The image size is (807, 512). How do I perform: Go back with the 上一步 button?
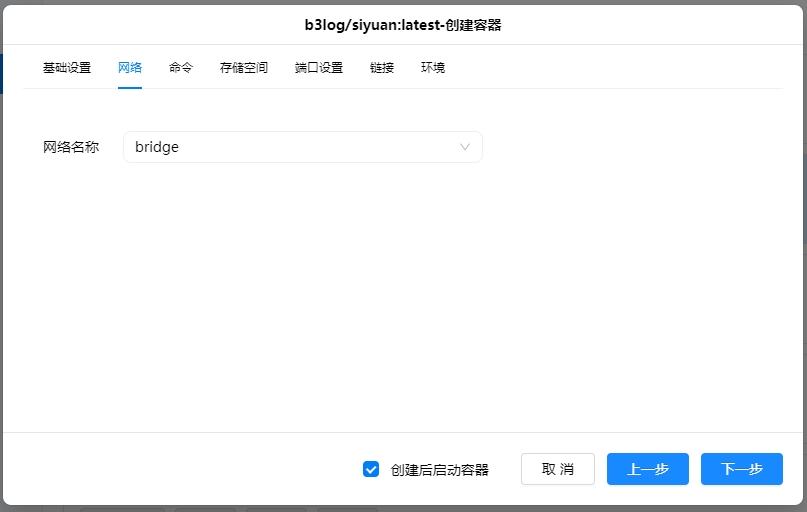(x=648, y=469)
